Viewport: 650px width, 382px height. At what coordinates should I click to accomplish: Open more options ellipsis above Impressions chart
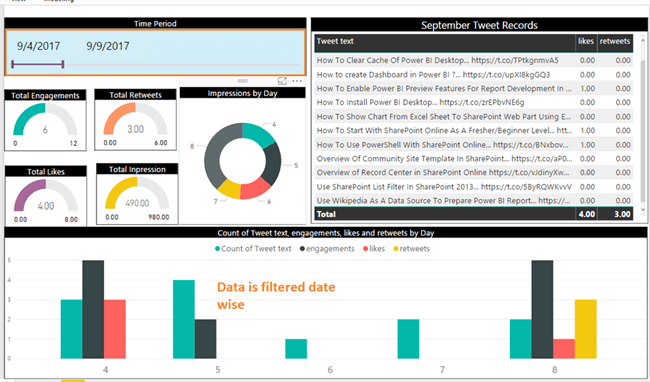[297, 81]
